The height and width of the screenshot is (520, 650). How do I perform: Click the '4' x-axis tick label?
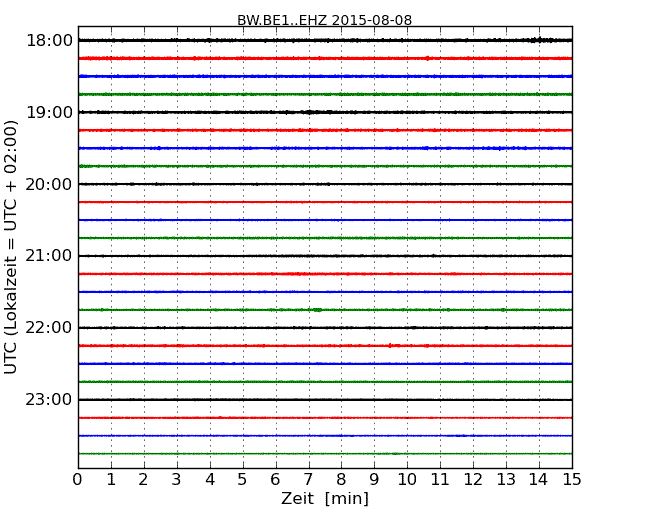(210, 480)
